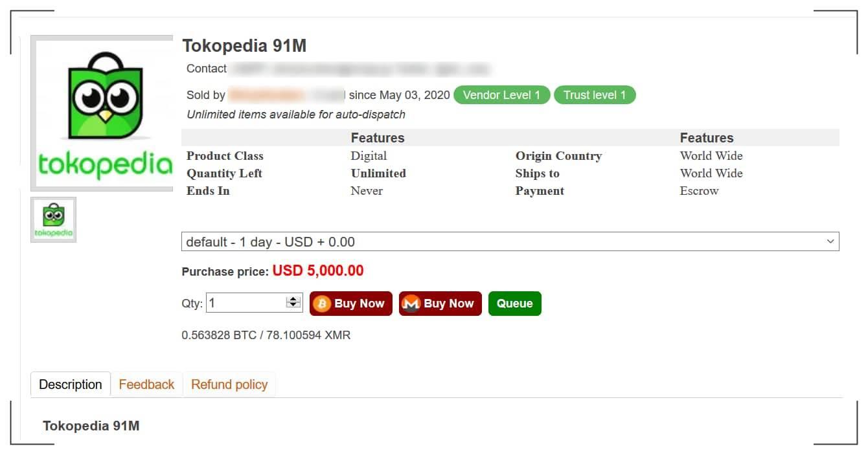Click the Tokopedia 91M listing title
This screenshot has width=868, height=455.
click(x=244, y=46)
